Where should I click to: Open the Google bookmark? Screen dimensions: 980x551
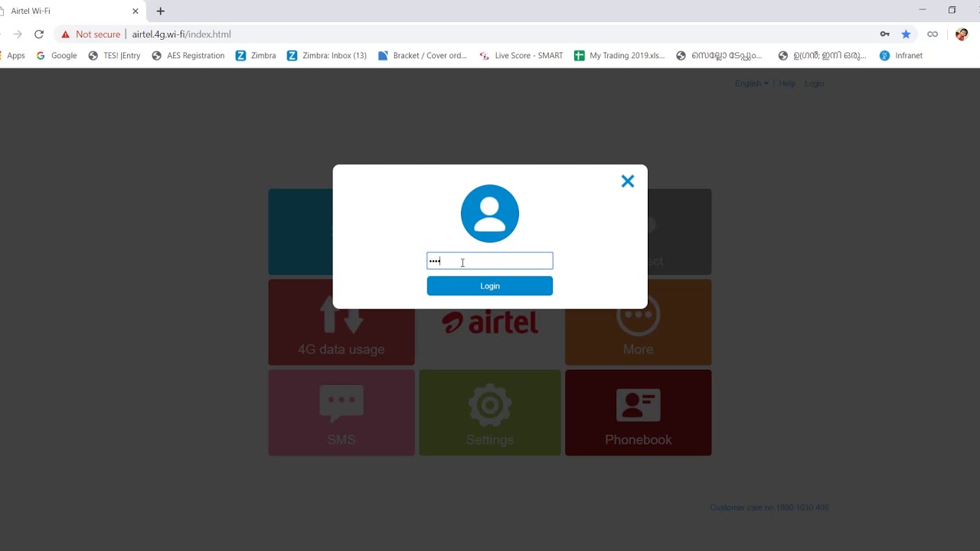[57, 56]
